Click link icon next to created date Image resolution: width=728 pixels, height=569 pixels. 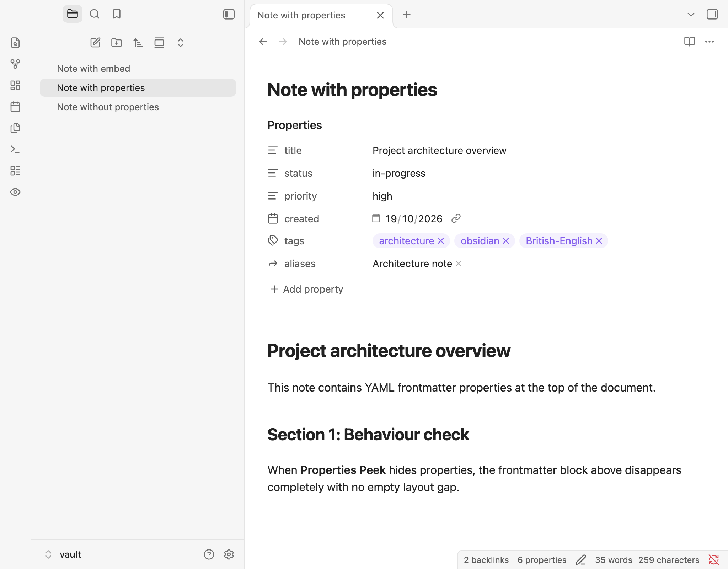456,218
